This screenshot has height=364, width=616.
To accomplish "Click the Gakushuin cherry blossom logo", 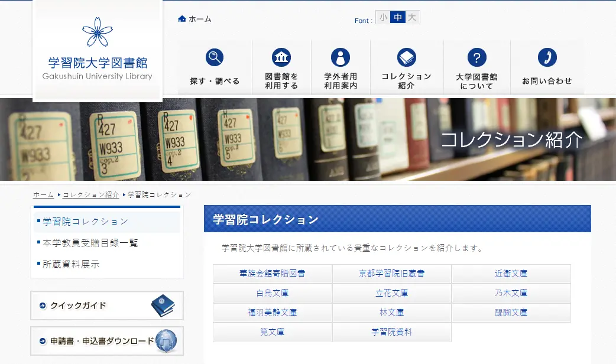I will [98, 32].
